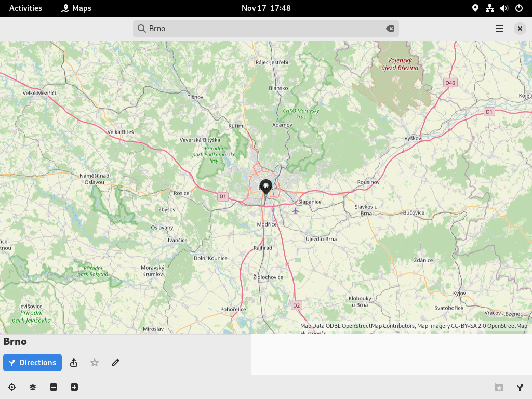Click the Directions button for Brno

32,362
